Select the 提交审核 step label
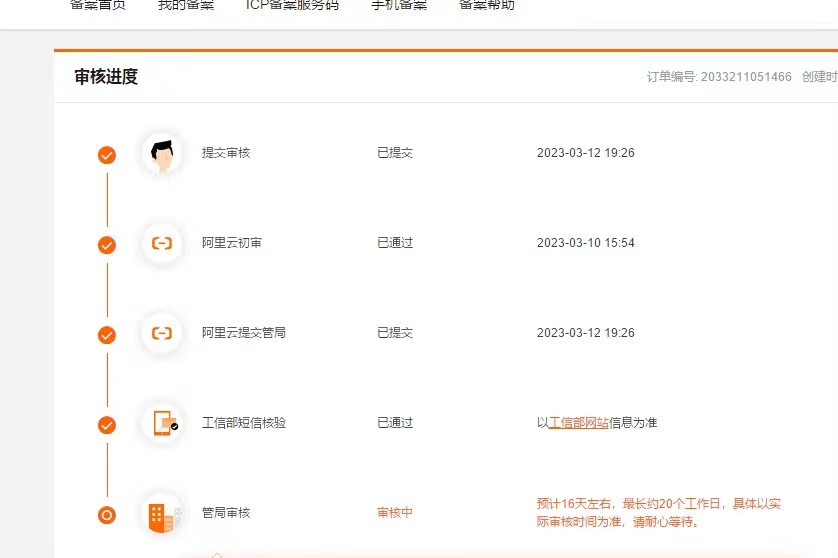This screenshot has height=558, width=838. 226,153
